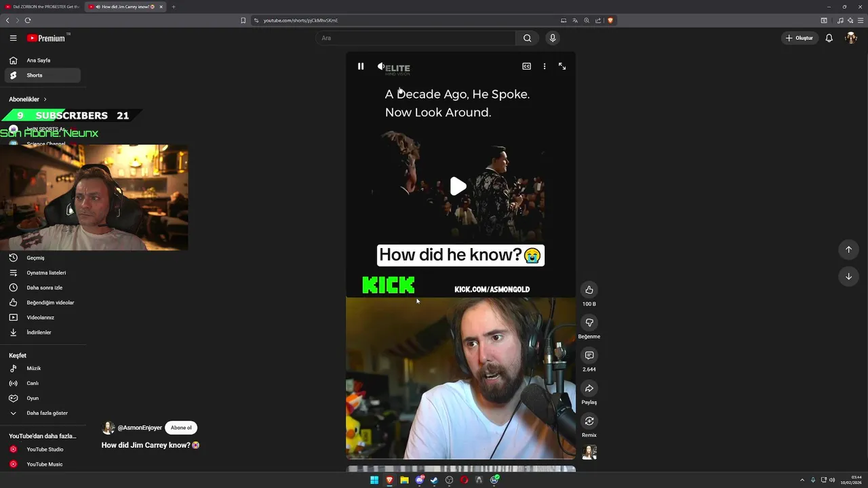This screenshot has height=488, width=868.
Task: Expand Abonelikler subscriptions section
Action: [x=28, y=99]
